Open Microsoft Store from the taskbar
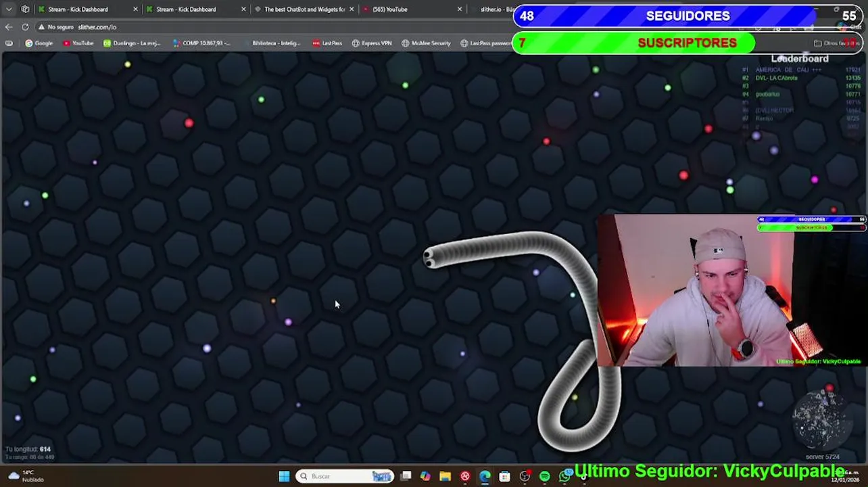868x487 pixels. click(x=504, y=476)
